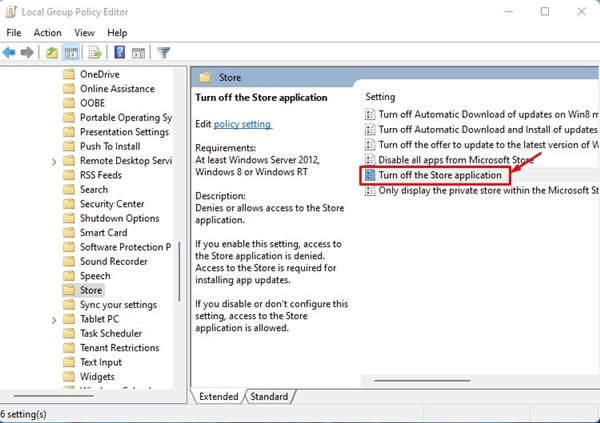The height and width of the screenshot is (423, 600).
Task: Select Turn off Automatic Download and Install of updates
Action: (x=488, y=129)
